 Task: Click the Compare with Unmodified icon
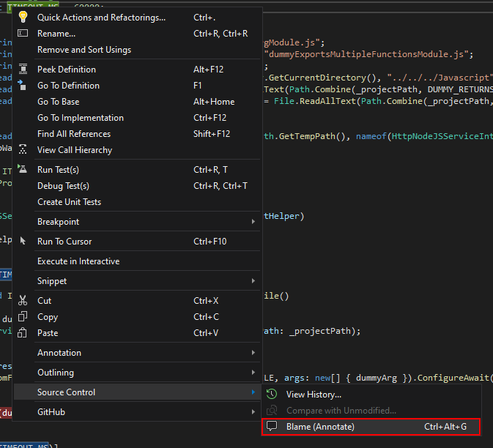click(x=272, y=410)
